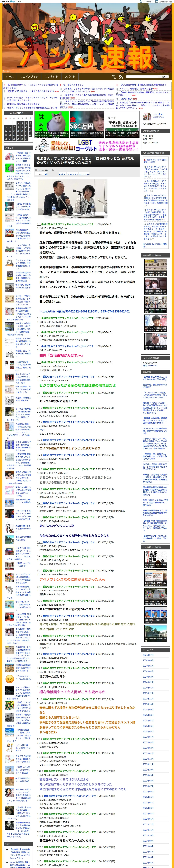
Task: Open the X (Twitter) icon in nav bar
Action: 114,77
